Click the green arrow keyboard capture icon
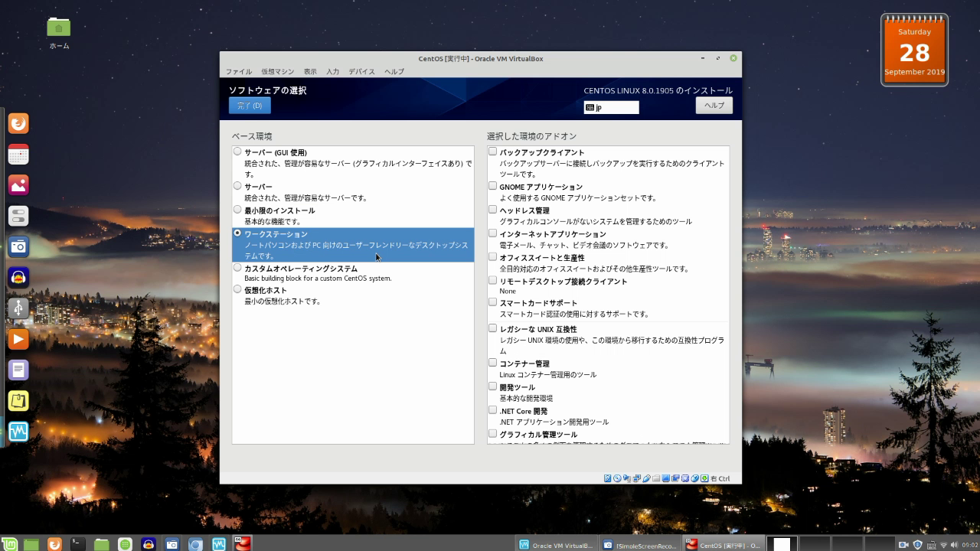Viewport: 980px width, 551px height. 704,478
